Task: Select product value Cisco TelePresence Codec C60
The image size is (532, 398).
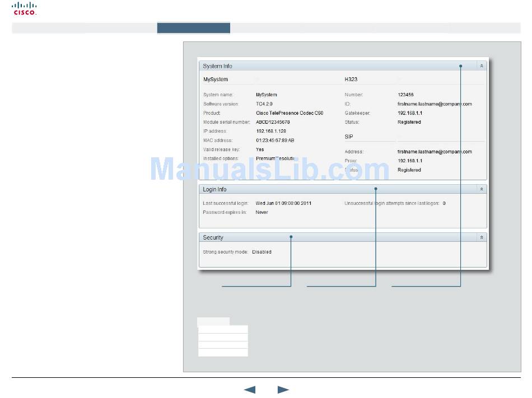Action: [290, 113]
